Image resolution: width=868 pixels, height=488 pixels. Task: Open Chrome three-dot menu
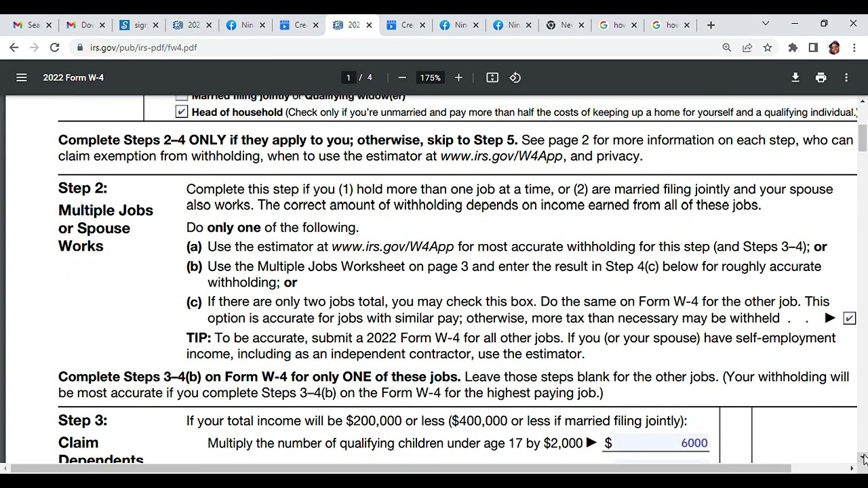pyautogui.click(x=854, y=47)
